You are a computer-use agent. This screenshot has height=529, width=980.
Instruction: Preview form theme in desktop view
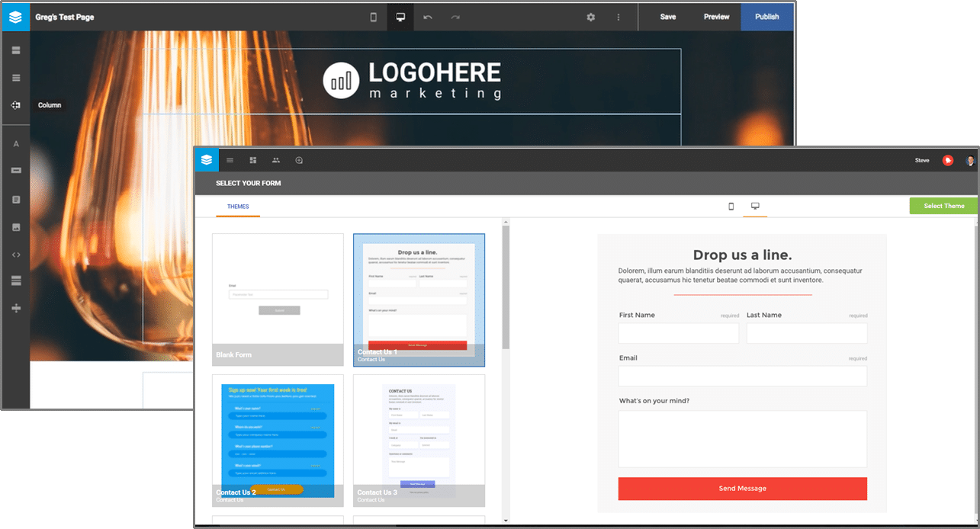(x=755, y=206)
